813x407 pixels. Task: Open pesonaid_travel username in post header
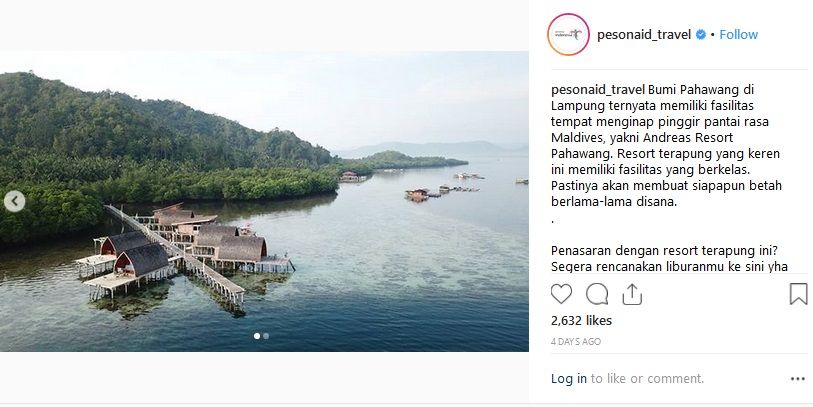click(x=644, y=34)
